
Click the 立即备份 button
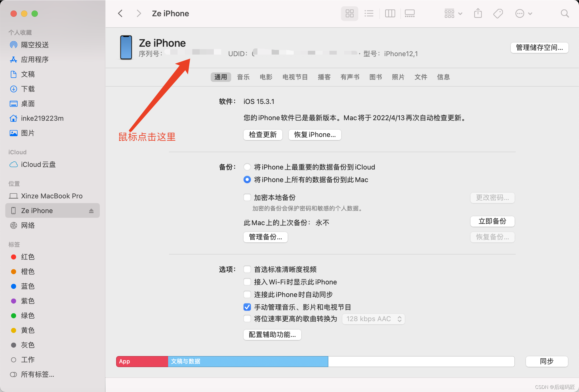click(492, 221)
